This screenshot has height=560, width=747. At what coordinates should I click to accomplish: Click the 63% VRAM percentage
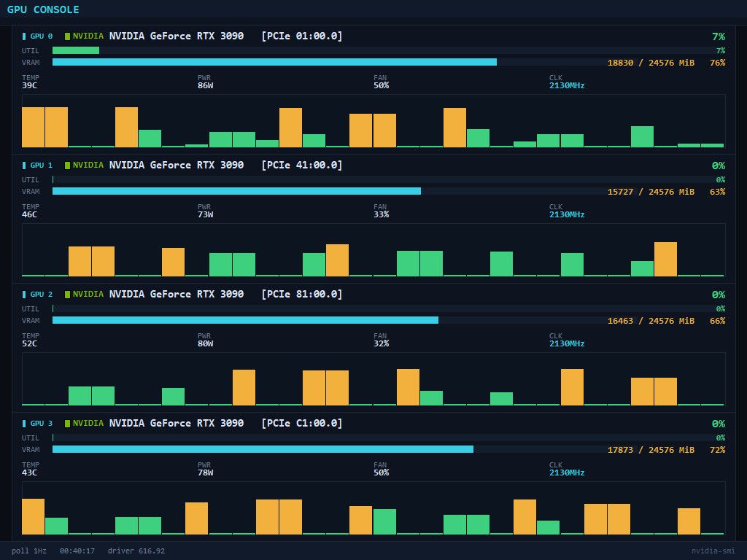tap(718, 192)
